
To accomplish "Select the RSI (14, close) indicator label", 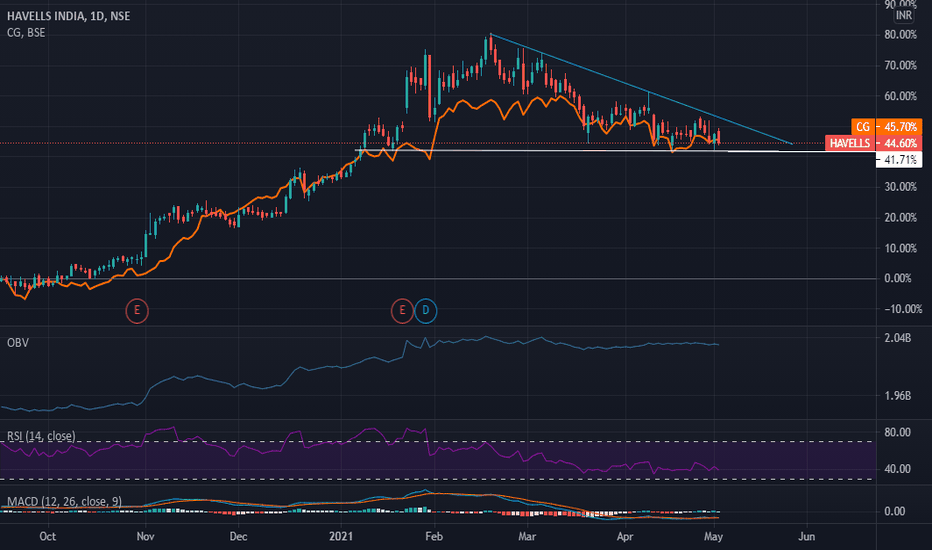I will [41, 436].
